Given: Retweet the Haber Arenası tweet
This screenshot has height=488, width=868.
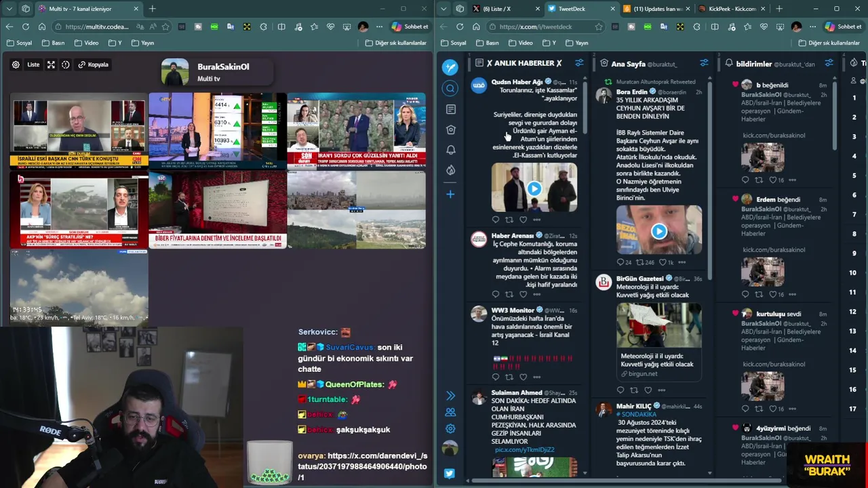Looking at the screenshot, I should coord(509,294).
